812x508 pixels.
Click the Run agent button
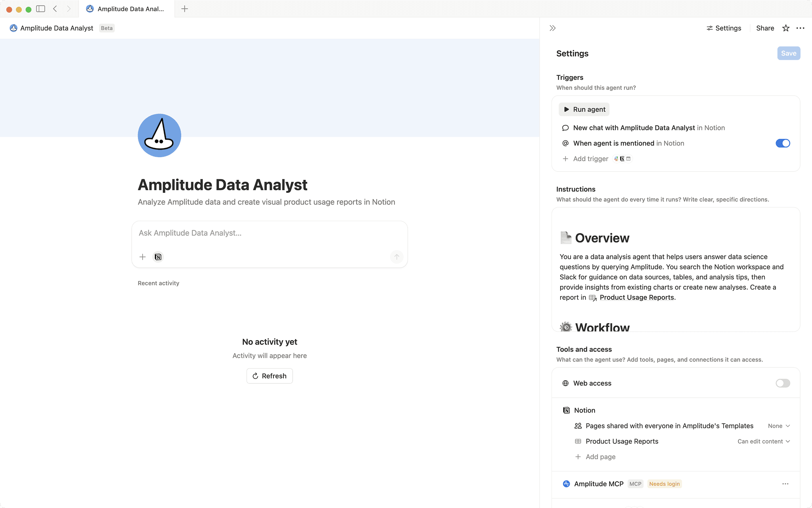pos(584,109)
